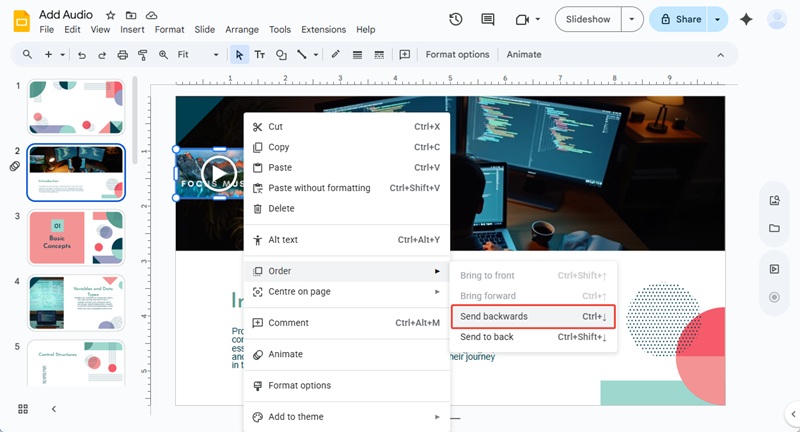This screenshot has height=432, width=800.
Task: Add a comment toolbar icon
Action: pyautogui.click(x=405, y=55)
